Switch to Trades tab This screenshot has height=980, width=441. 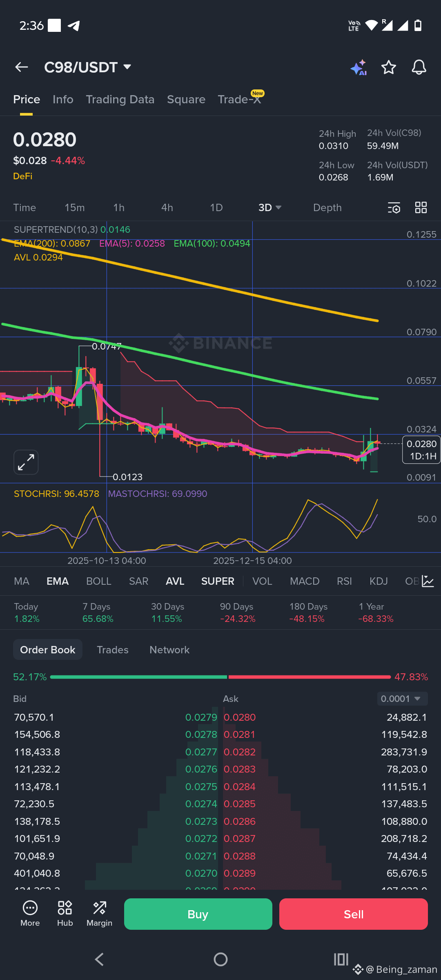click(113, 650)
